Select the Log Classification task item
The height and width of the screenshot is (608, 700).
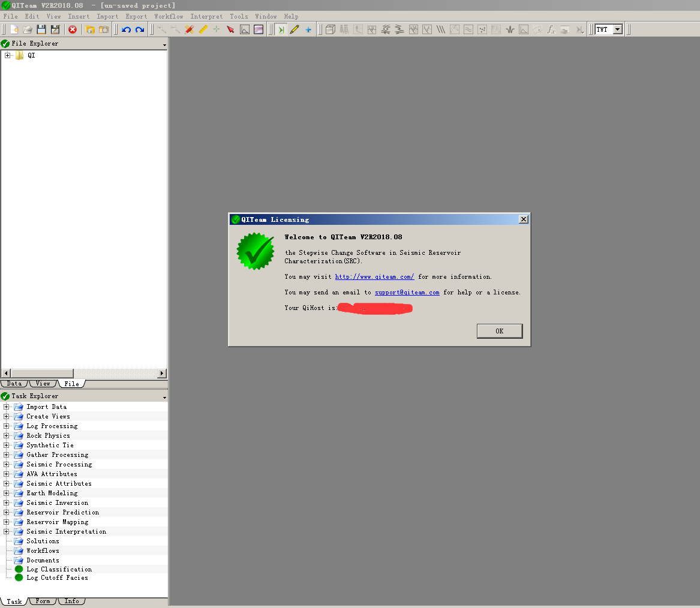(59, 569)
